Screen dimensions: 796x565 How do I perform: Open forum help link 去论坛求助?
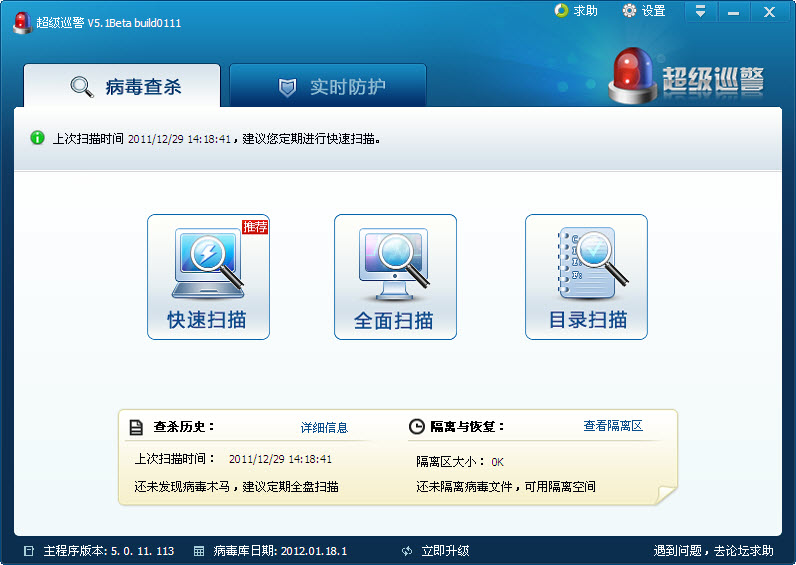(x=743, y=551)
